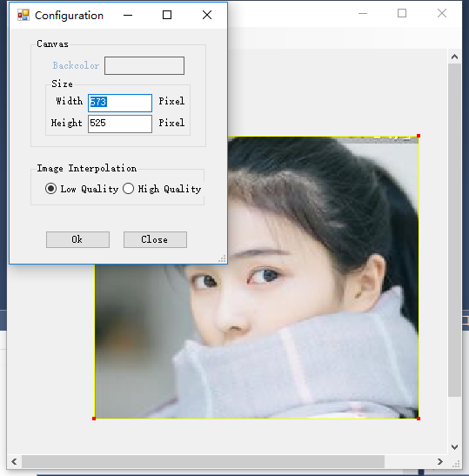Select the Low Quality radio button

click(50, 189)
